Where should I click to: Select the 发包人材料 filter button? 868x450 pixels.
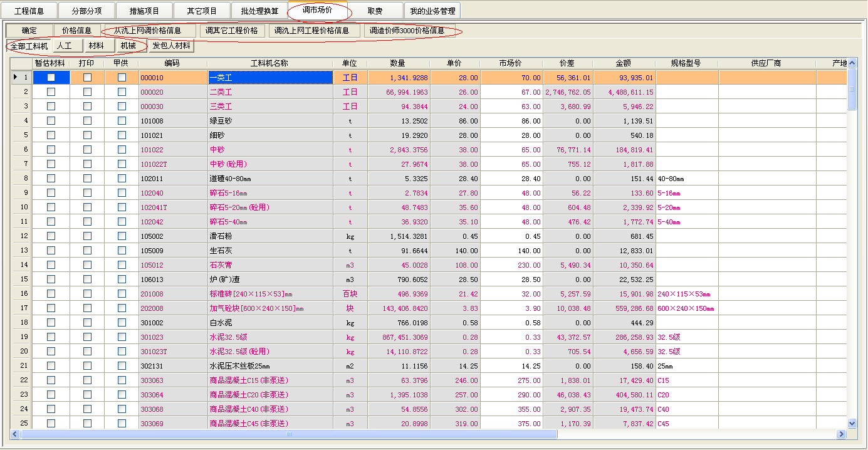[x=171, y=46]
